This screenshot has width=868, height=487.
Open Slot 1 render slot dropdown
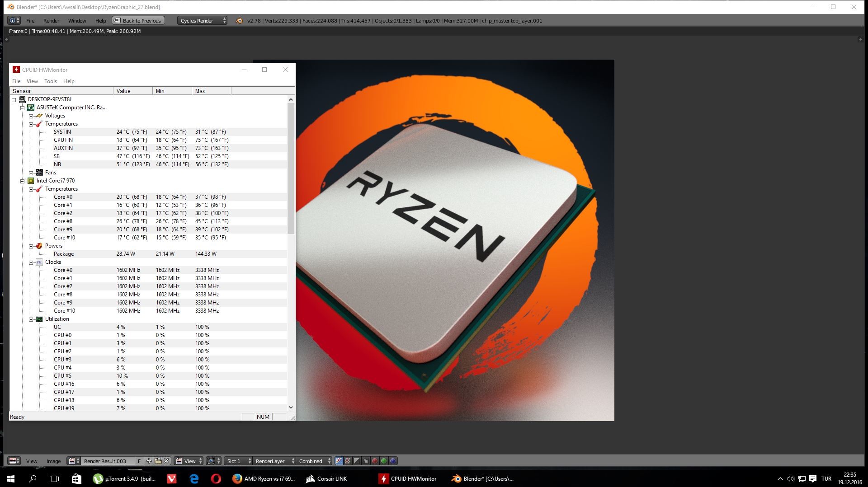coord(238,461)
